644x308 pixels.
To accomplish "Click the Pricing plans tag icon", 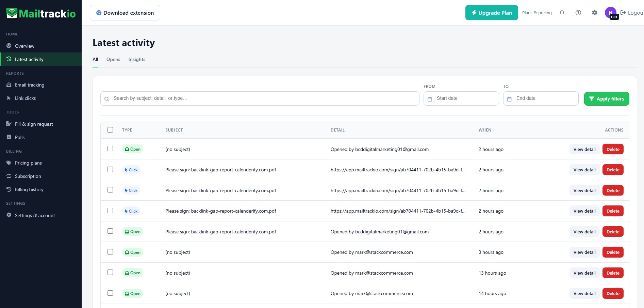I will click(9, 163).
